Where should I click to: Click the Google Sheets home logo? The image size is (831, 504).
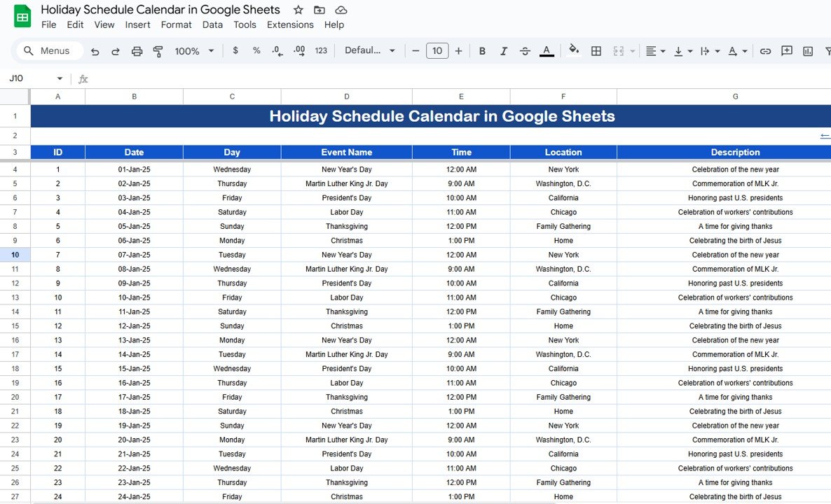[22, 16]
